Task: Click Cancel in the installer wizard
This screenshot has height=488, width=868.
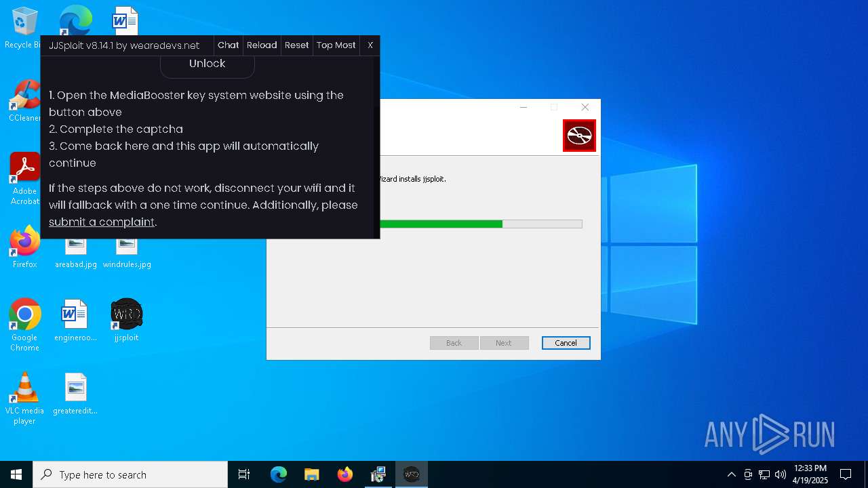Action: point(566,343)
